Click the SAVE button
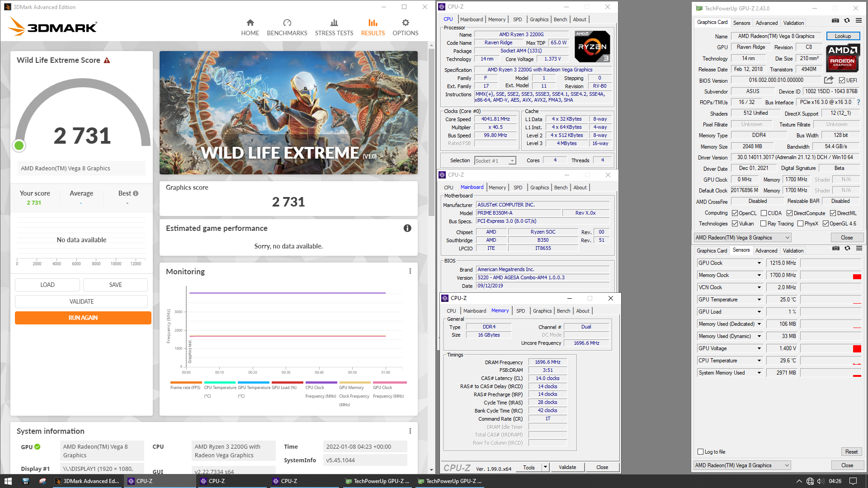Image resolution: width=868 pixels, height=488 pixels. [115, 285]
